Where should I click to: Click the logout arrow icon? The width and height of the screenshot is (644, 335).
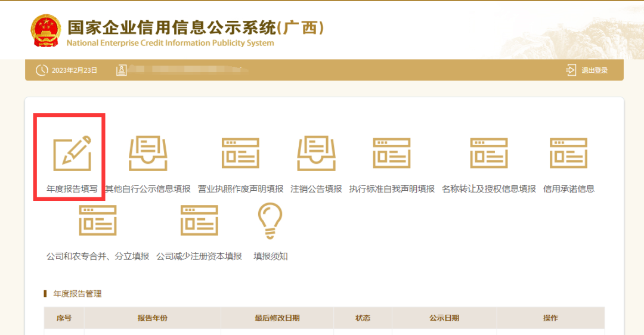571,70
